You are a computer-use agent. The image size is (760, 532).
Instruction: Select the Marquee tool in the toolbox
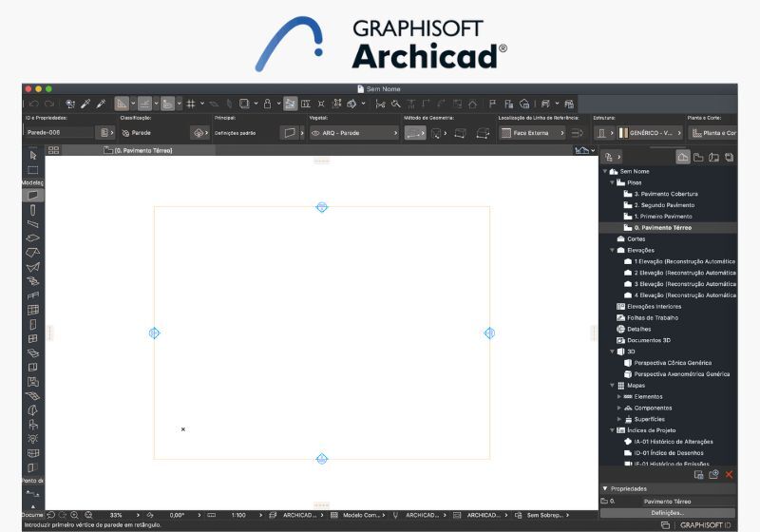point(33,170)
